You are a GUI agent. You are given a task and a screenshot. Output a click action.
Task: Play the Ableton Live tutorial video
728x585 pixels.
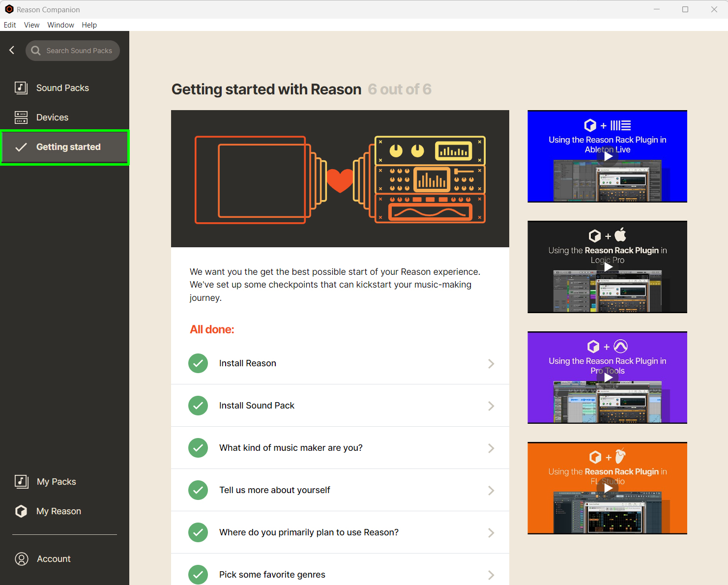coord(608,156)
